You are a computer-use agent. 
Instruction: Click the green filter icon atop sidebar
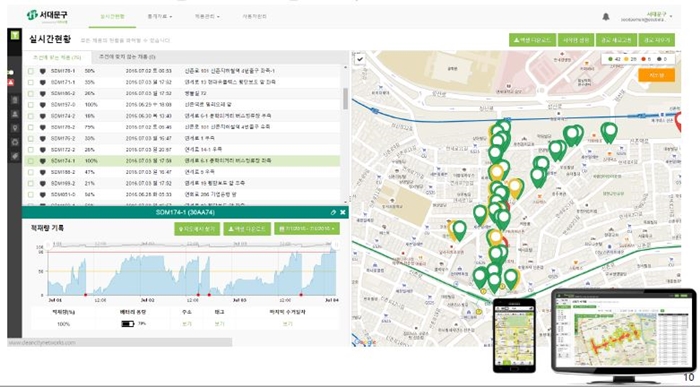click(x=15, y=35)
